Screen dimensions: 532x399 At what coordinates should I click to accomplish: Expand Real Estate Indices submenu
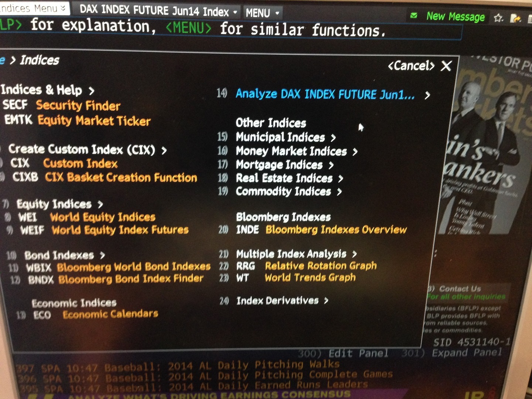(x=290, y=178)
